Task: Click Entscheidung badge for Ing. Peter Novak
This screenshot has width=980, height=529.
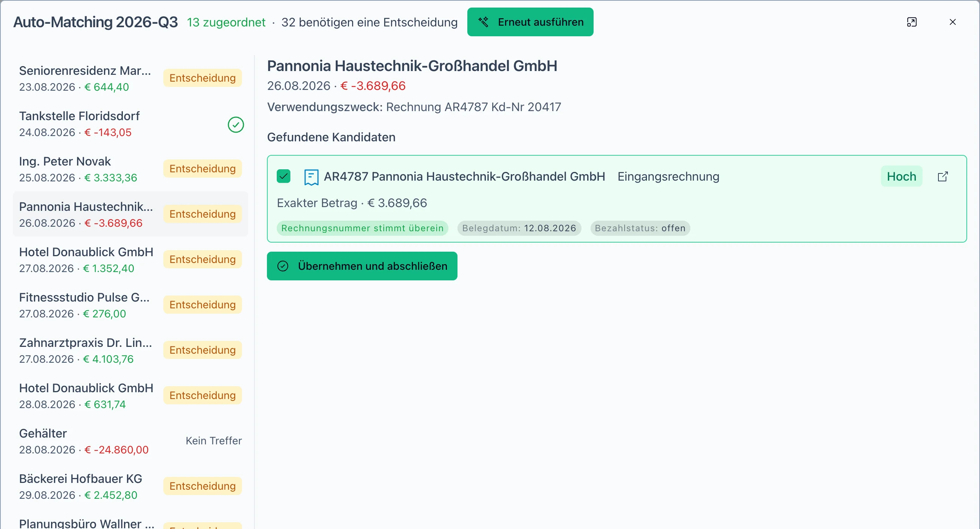Action: click(202, 169)
